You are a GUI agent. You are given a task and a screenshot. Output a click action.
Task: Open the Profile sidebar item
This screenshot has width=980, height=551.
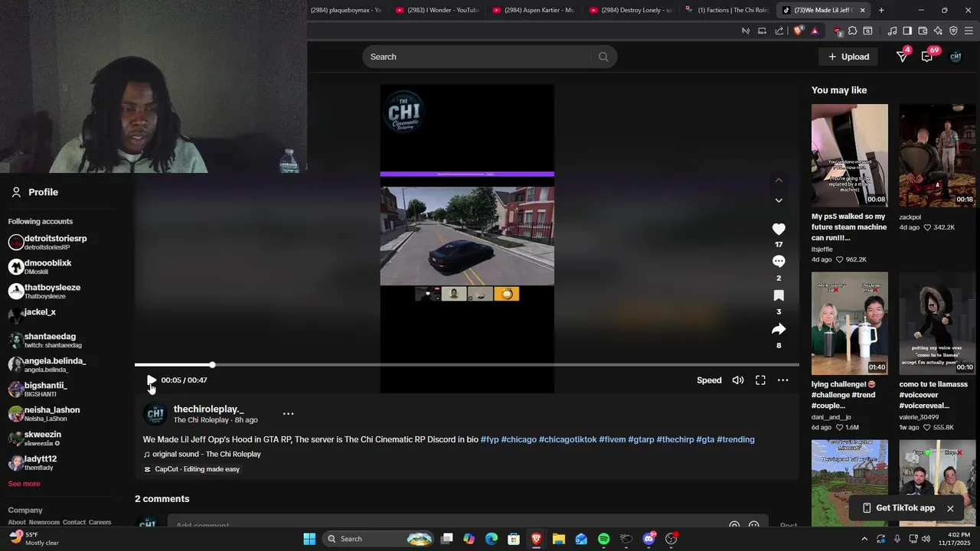(35, 192)
